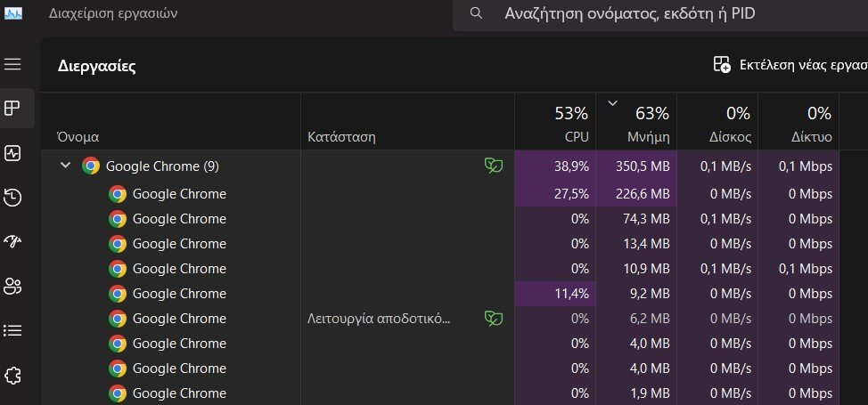Viewport: 868px width, 405px height.
Task: Sort by the Όνομα column header
Action: [171, 122]
